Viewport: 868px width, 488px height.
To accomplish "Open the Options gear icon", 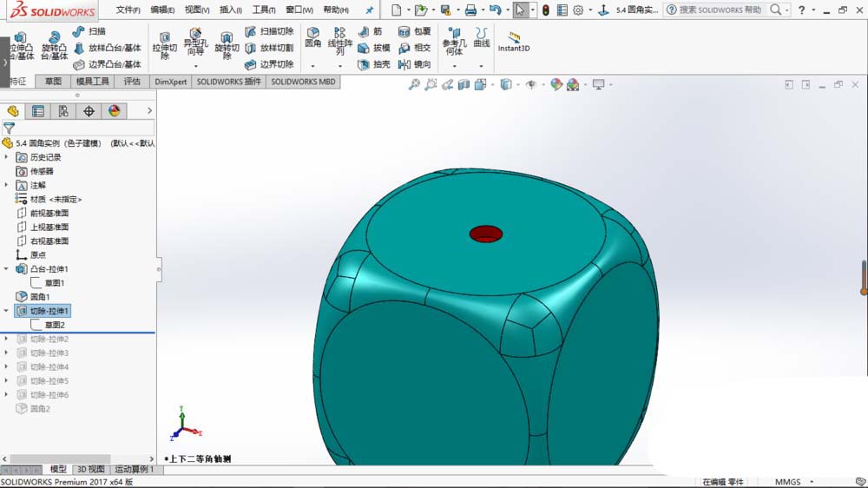I will [x=578, y=10].
